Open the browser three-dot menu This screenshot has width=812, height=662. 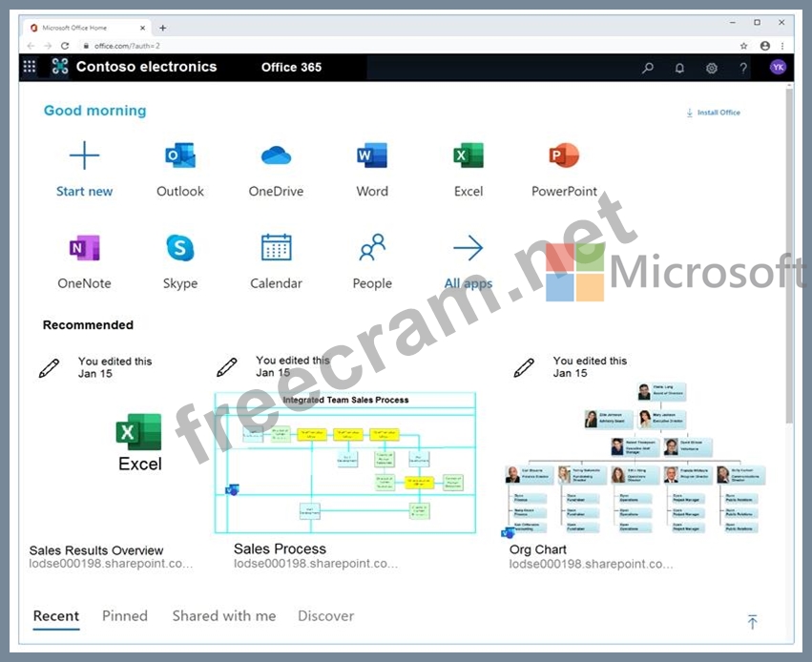click(782, 46)
